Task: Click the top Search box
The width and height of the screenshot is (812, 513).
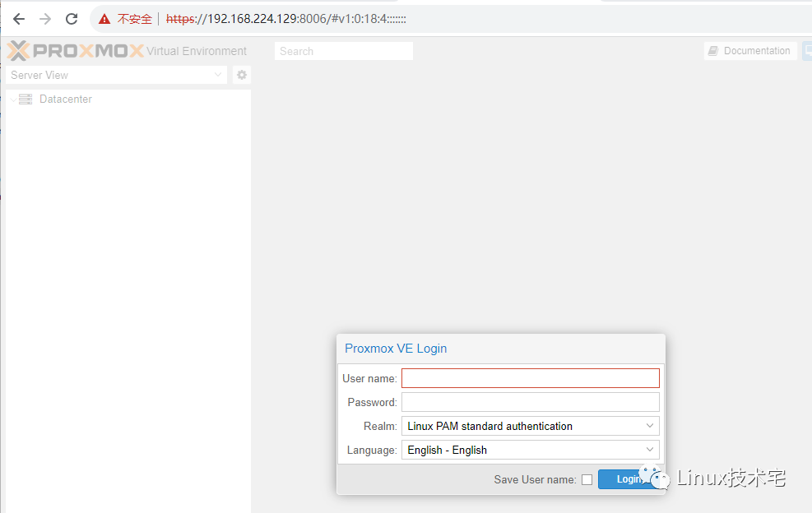Action: 343,51
